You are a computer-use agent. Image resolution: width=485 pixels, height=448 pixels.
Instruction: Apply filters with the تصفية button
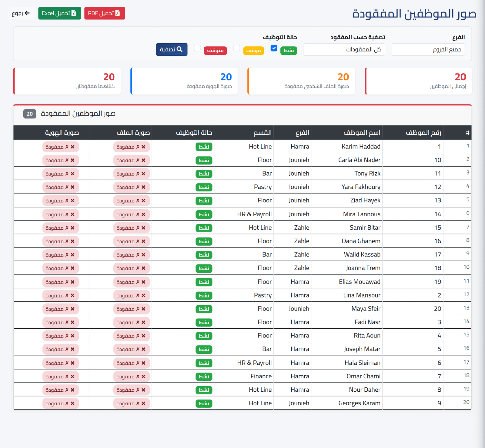point(172,49)
